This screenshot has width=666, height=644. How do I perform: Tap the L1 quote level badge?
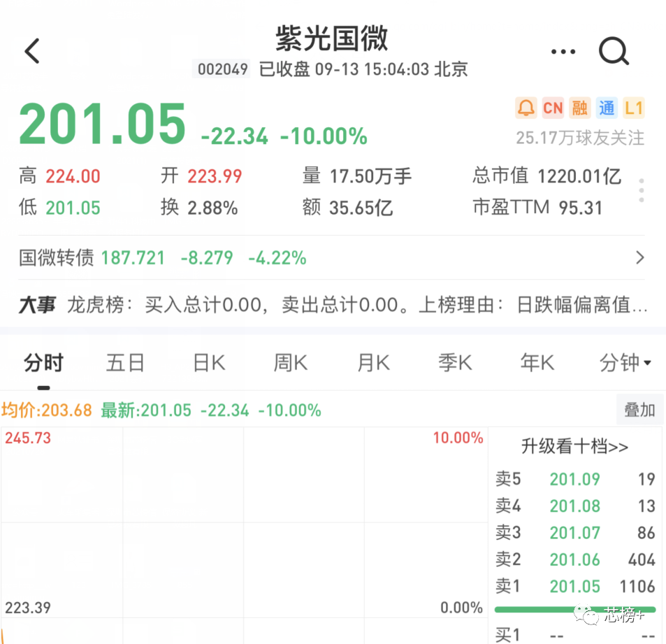(x=633, y=108)
